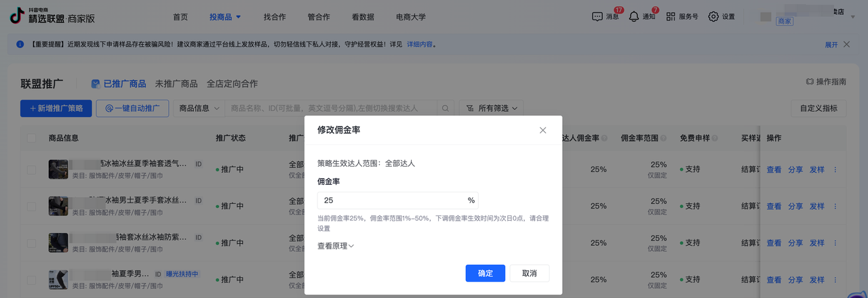
Task: Open 操作指南 guide icon
Action: point(810,82)
